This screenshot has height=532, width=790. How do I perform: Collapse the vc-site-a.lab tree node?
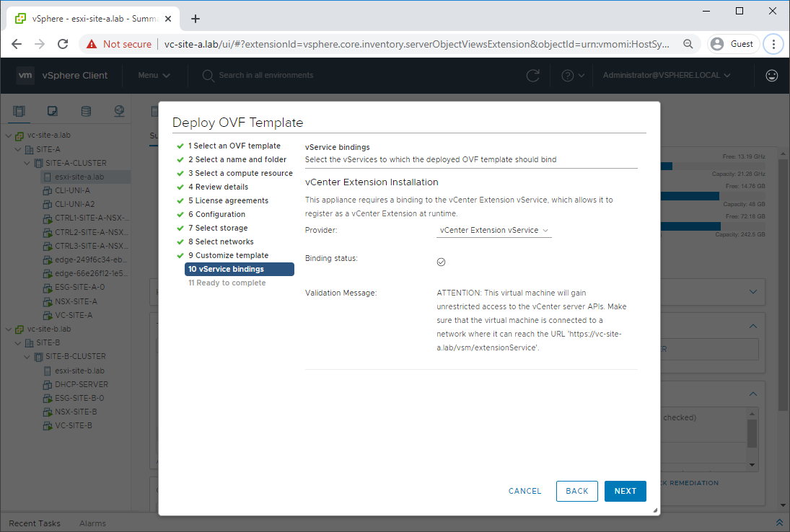pos(9,136)
